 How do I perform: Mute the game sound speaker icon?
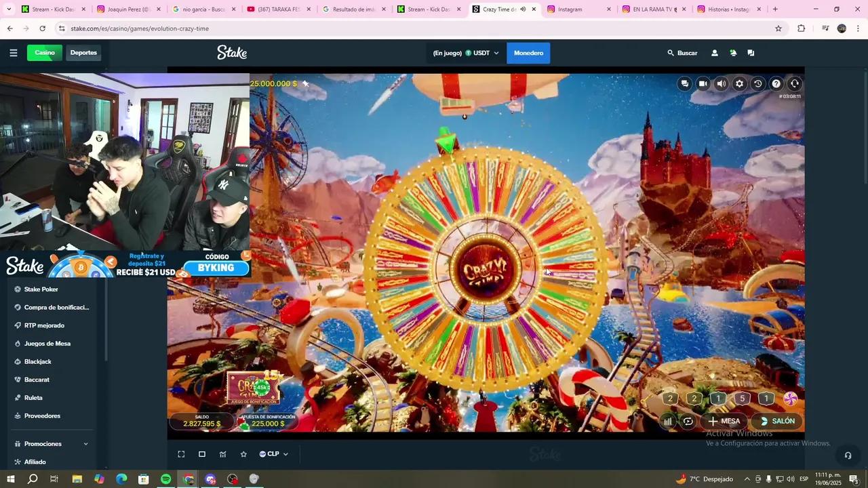(722, 83)
